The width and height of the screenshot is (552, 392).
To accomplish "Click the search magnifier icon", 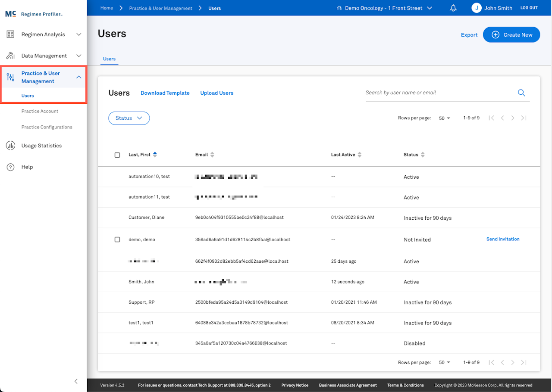I will (x=521, y=93).
